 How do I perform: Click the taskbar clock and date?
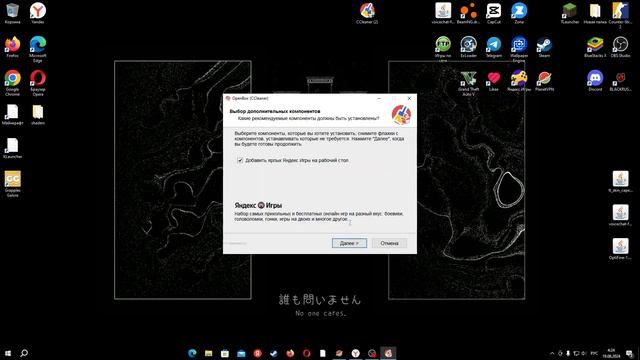pos(611,353)
